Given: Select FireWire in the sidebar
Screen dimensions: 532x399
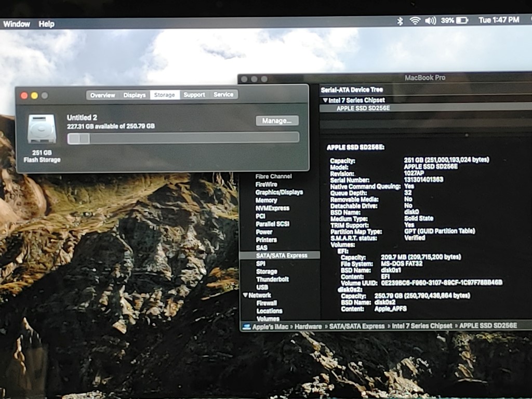Looking at the screenshot, I should 267,184.
